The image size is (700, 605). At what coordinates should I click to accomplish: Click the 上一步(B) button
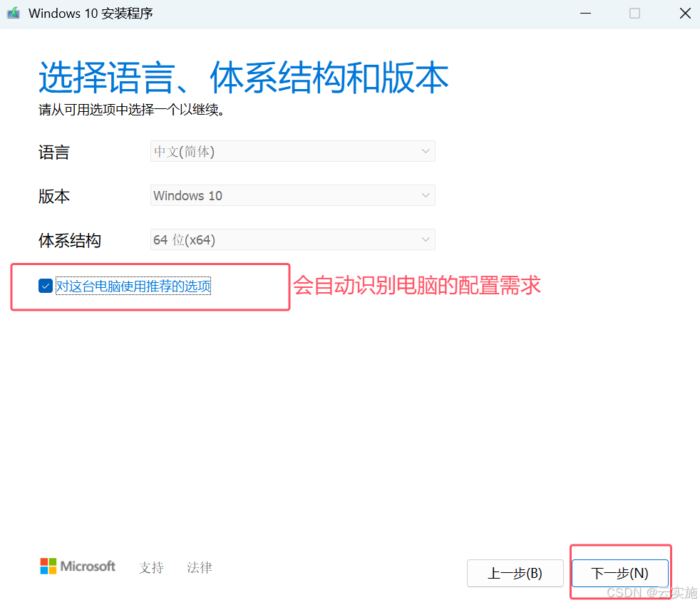515,573
